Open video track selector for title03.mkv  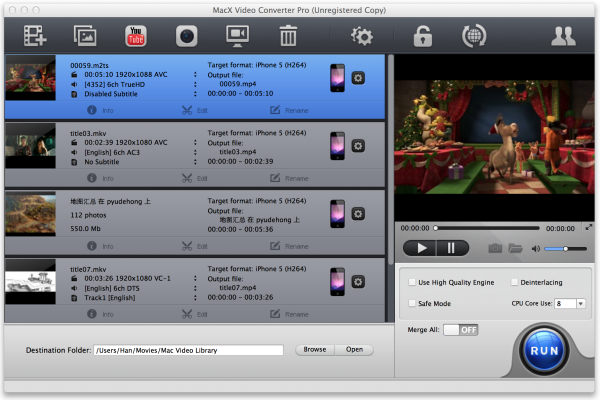[195, 142]
